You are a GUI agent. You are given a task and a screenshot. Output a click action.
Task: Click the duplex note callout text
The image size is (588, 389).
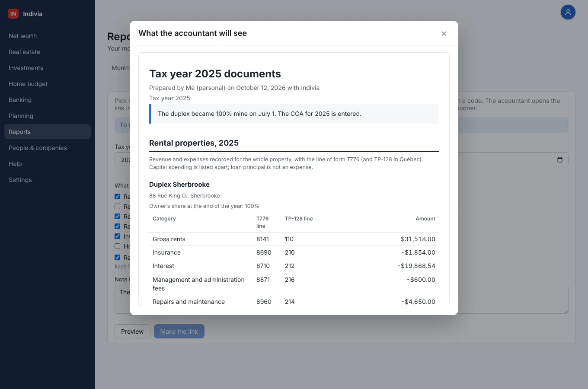(259, 114)
